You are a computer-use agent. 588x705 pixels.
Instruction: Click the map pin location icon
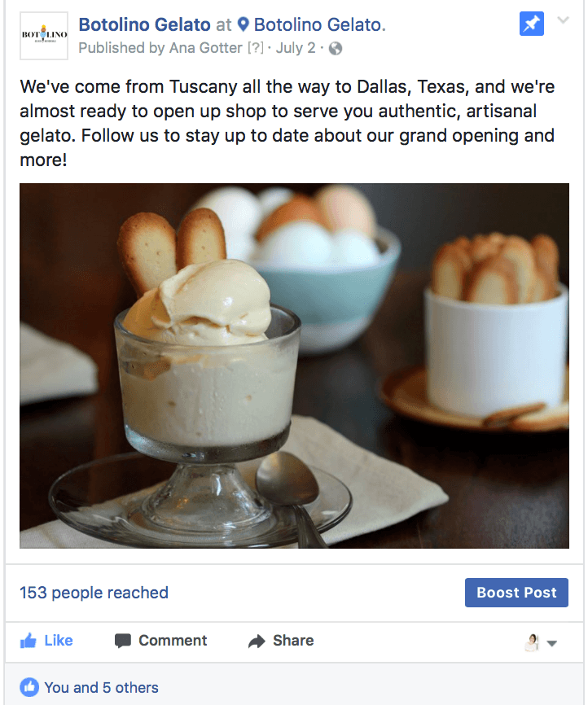pos(243,24)
